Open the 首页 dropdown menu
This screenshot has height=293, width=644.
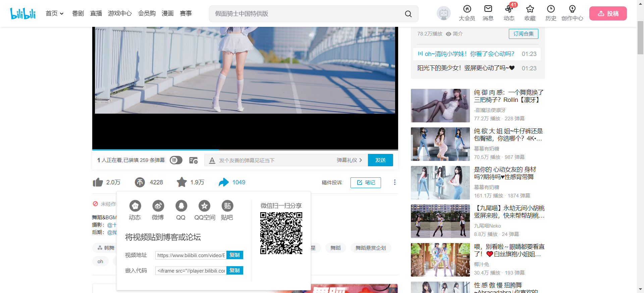click(x=55, y=13)
